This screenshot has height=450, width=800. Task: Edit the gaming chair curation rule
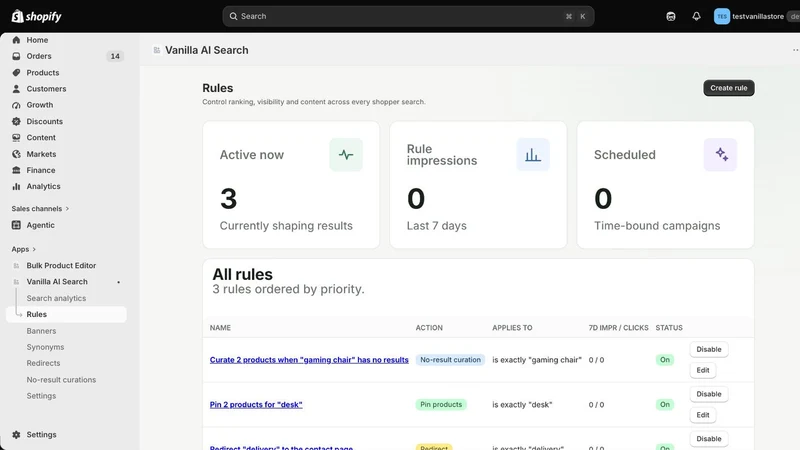tap(703, 370)
